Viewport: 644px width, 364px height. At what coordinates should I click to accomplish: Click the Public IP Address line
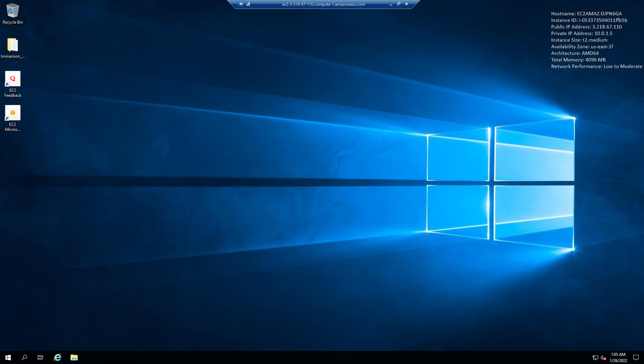point(586,27)
